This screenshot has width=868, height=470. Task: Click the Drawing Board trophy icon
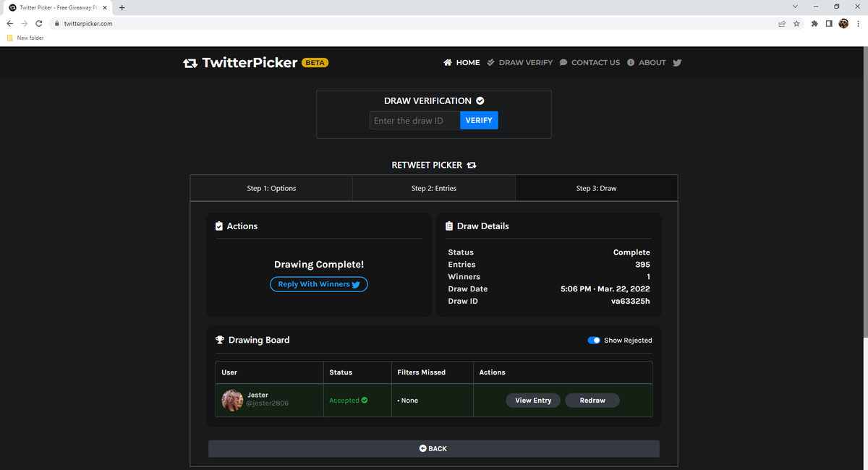coord(220,340)
